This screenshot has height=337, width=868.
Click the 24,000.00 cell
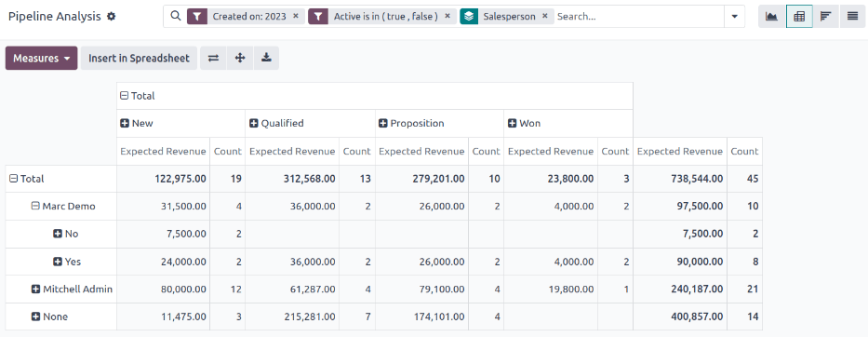click(164, 262)
